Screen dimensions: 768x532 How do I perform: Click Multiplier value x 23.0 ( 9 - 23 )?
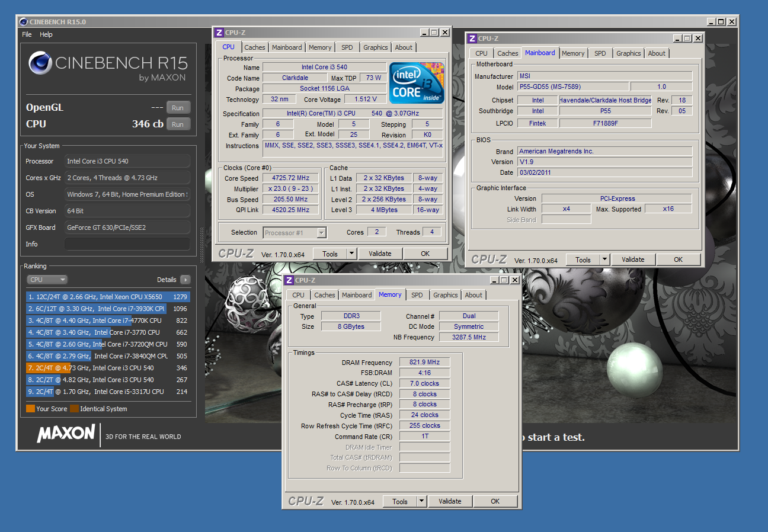click(x=291, y=189)
